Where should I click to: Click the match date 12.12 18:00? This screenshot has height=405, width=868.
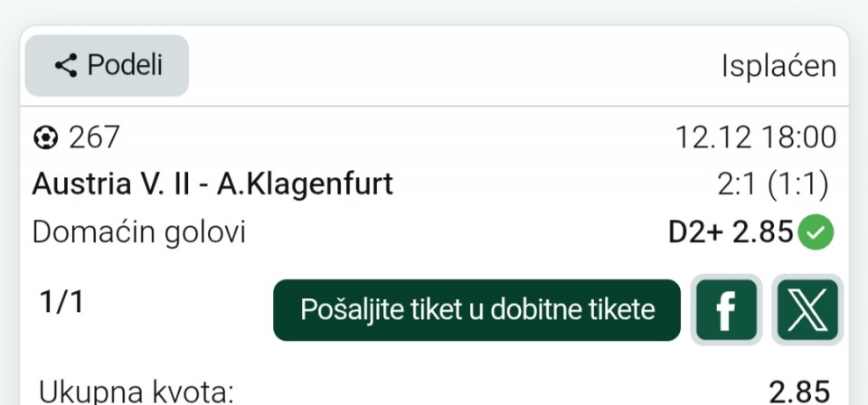pyautogui.click(x=755, y=137)
